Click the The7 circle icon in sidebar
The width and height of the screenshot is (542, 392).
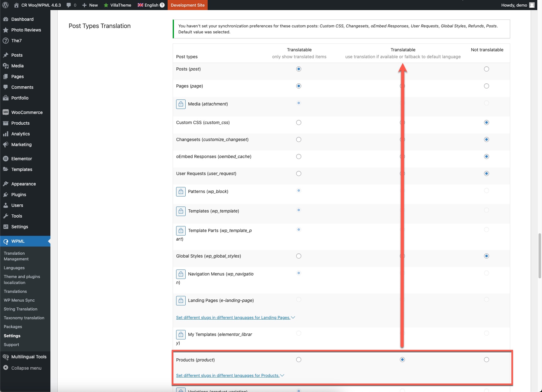click(6, 41)
